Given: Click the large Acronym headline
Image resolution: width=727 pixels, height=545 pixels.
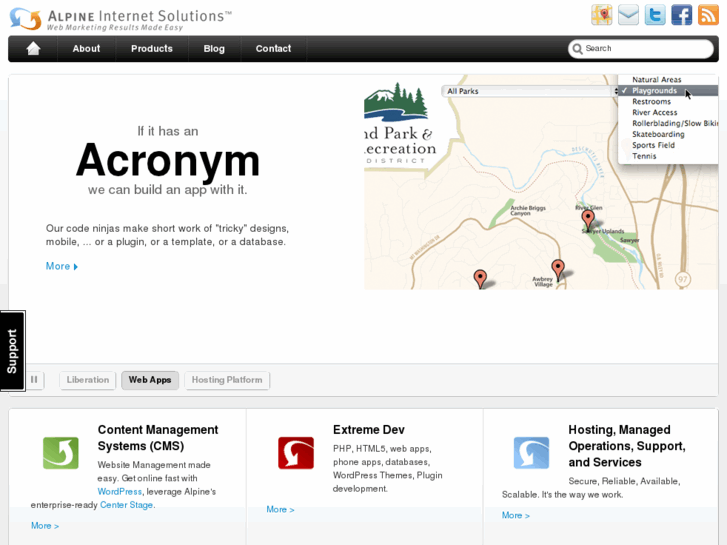Looking at the screenshot, I should (x=168, y=160).
